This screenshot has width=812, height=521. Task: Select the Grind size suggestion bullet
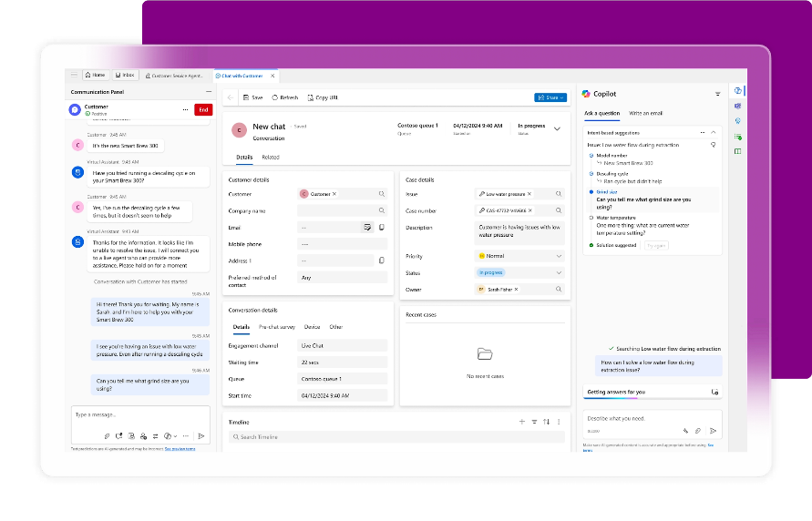[x=591, y=192]
